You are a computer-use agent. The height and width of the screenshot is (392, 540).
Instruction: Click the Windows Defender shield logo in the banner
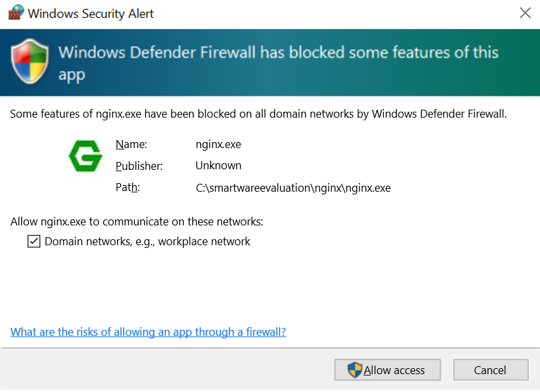coord(29,61)
